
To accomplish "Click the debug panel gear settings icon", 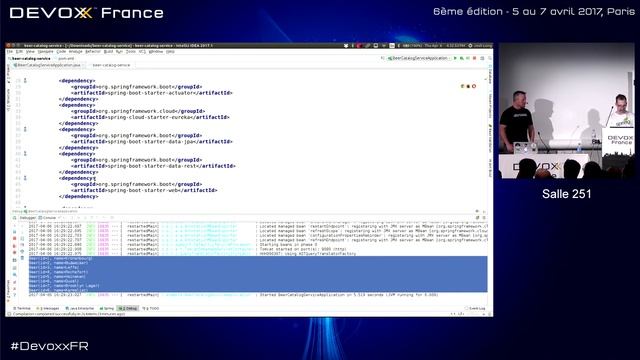I will 477,211.
